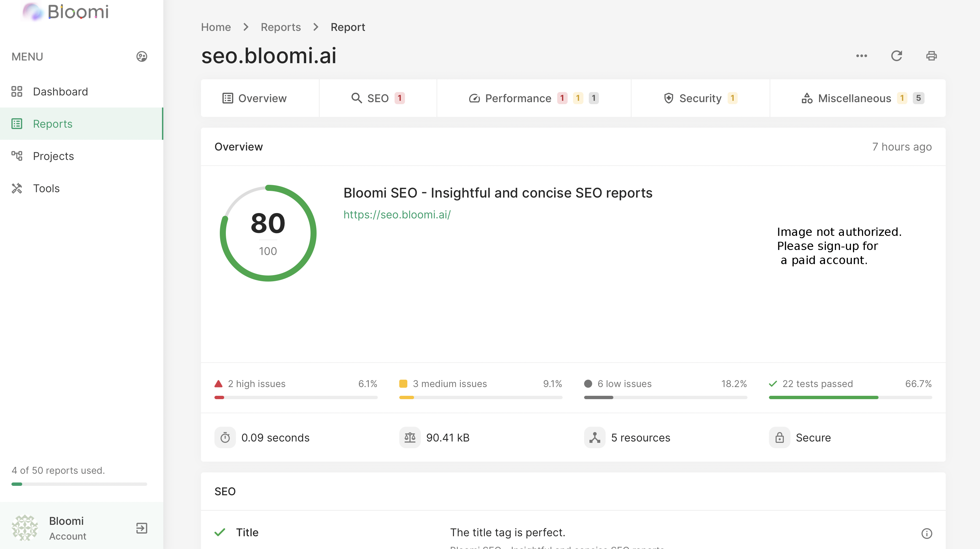Click the 6 low issues label
Viewport: 980px width, 549px height.
click(x=624, y=383)
